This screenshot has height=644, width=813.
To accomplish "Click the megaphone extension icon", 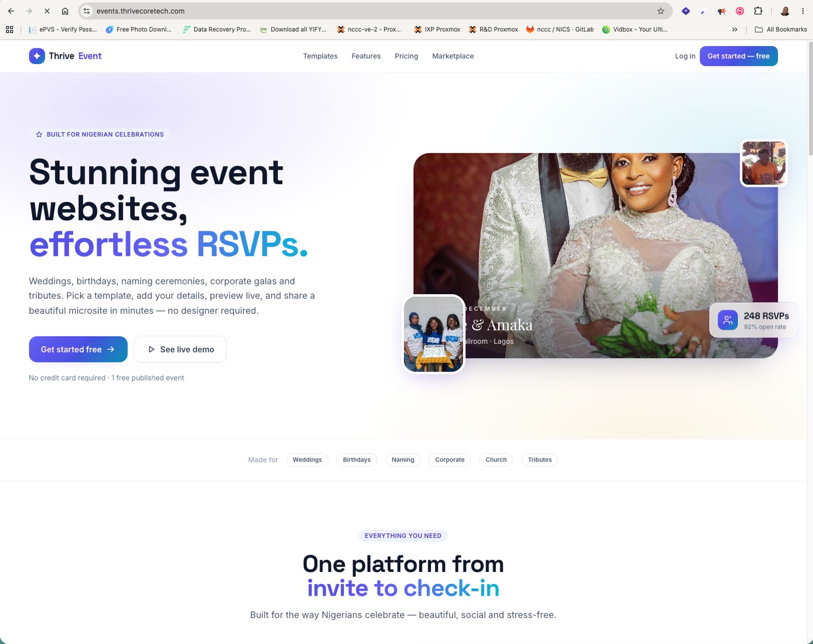I will (722, 11).
